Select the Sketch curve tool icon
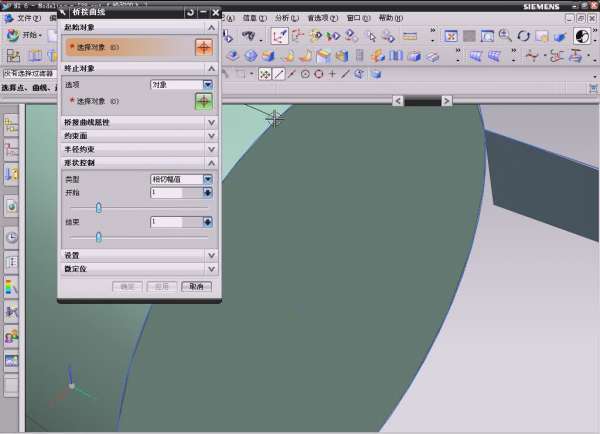600x434 pixels. click(x=280, y=36)
